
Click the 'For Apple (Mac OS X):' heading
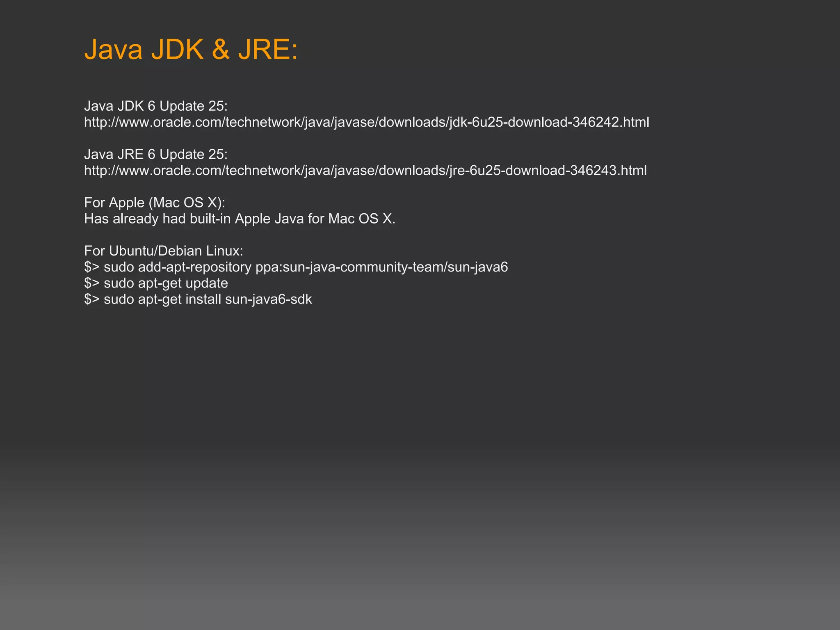click(x=155, y=203)
